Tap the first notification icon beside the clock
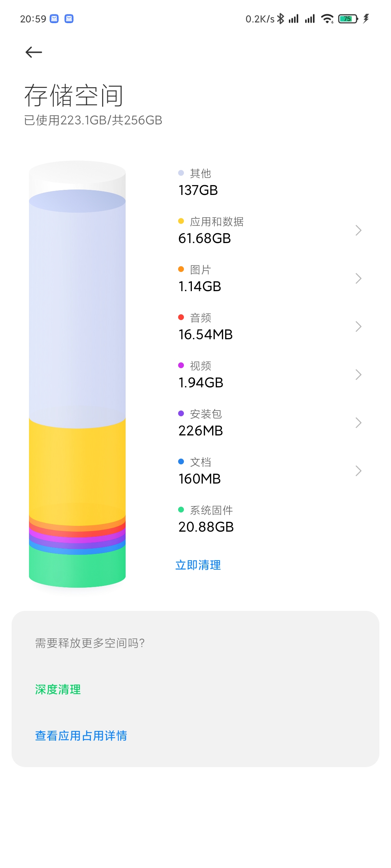This screenshot has width=391, height=868. coord(54,19)
